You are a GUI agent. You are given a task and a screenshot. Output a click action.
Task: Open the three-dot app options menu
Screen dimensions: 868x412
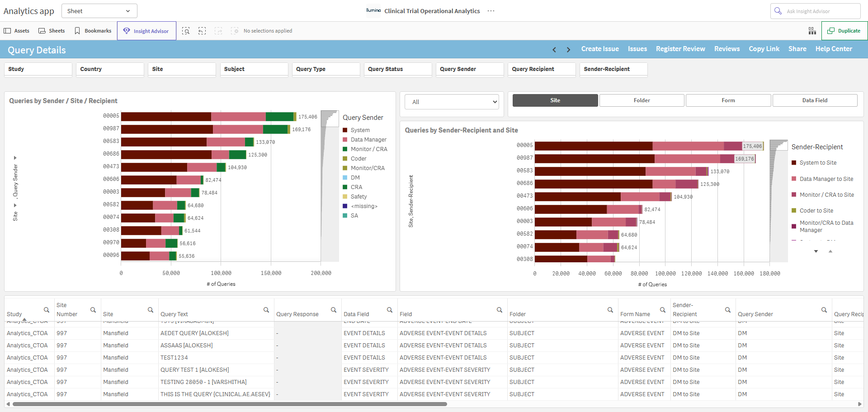pyautogui.click(x=491, y=11)
